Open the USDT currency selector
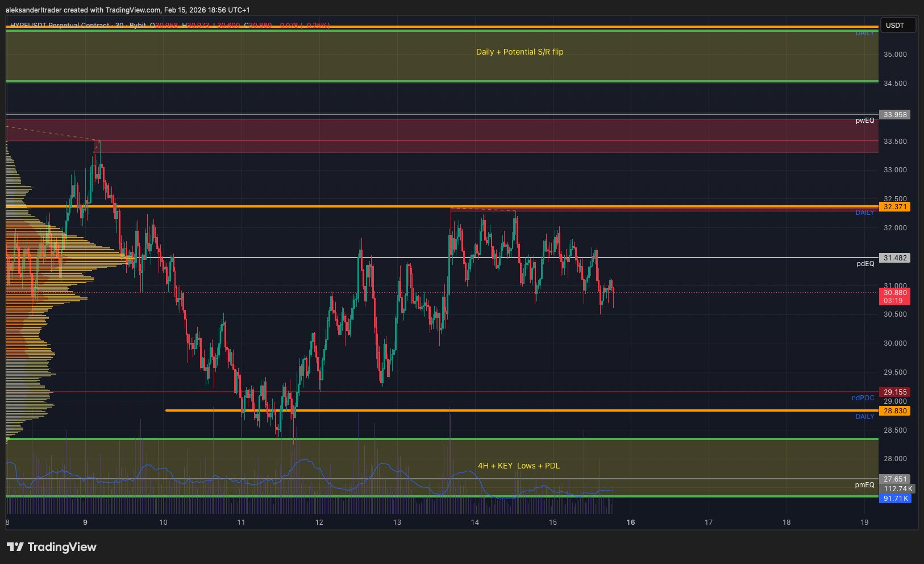 (897, 25)
